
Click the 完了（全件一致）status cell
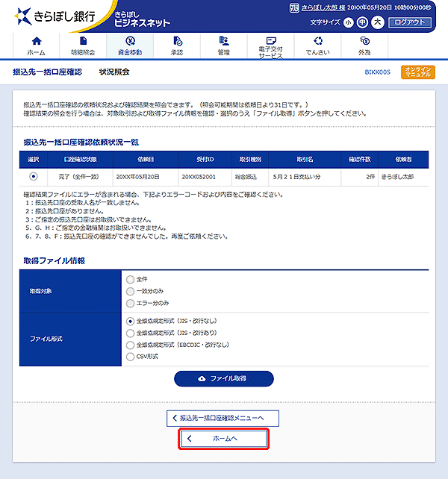(78, 177)
